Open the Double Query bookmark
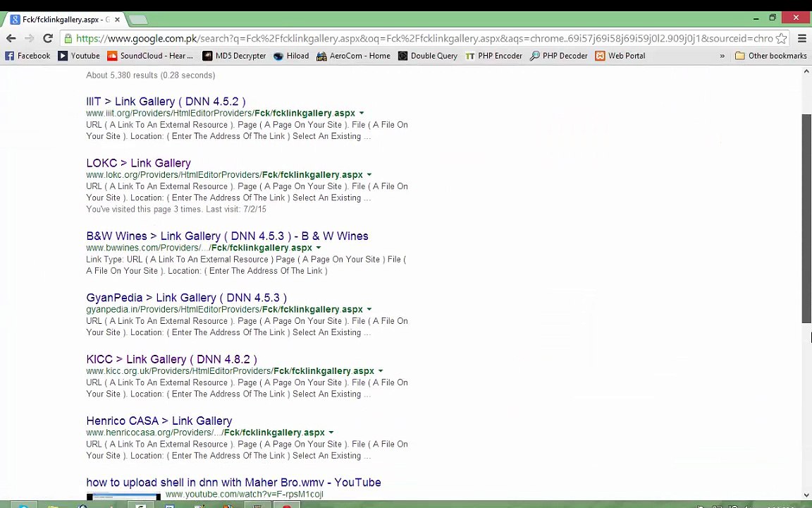812x508 pixels. 428,56
